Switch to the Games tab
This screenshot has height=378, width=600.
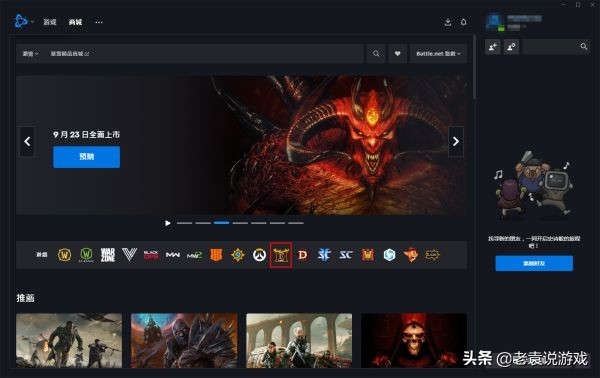click(50, 22)
